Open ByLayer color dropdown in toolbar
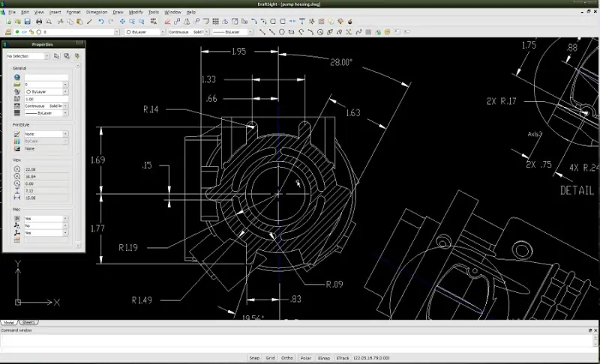Image resolution: width=600 pixels, height=364 pixels. 163,32
